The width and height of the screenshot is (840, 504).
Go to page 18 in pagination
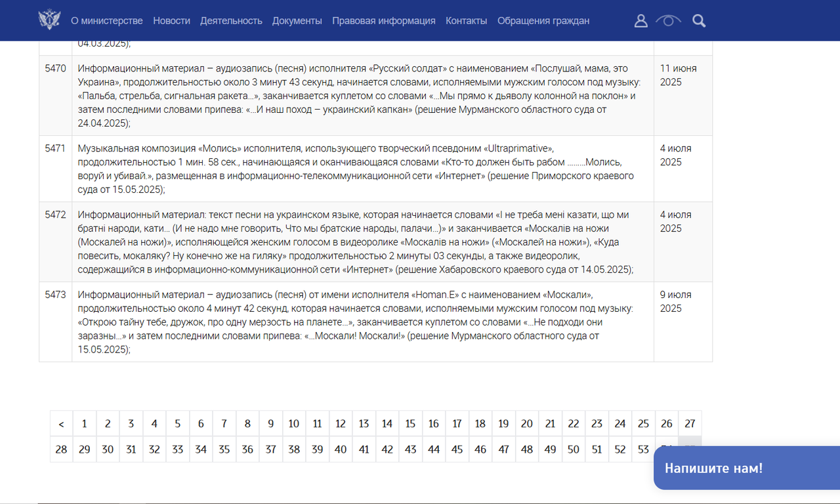pyautogui.click(x=480, y=424)
